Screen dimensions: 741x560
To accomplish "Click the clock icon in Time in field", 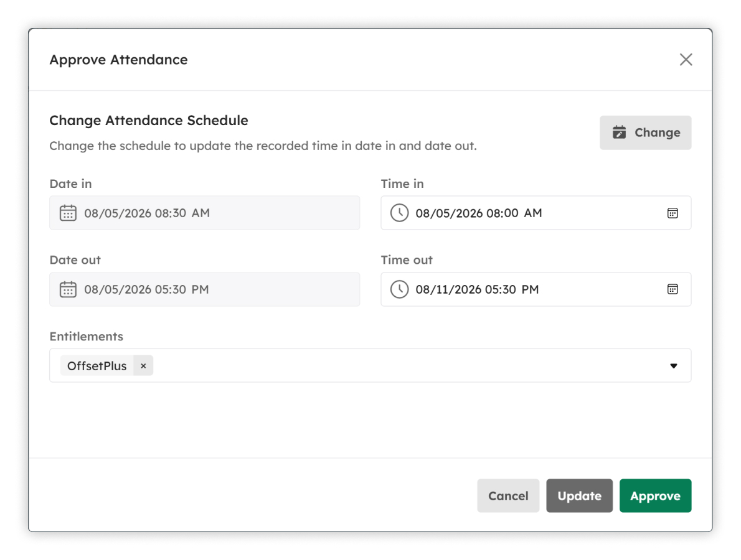I will pos(399,213).
